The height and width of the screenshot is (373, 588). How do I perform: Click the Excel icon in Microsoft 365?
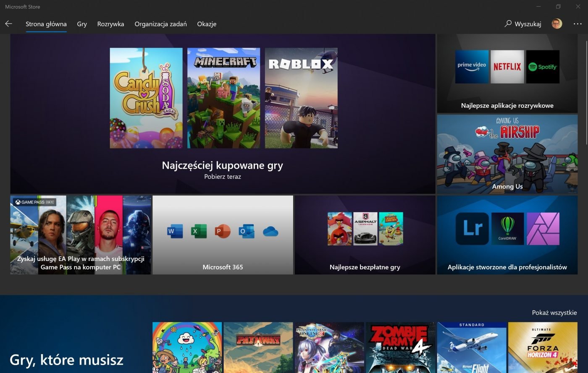199,231
